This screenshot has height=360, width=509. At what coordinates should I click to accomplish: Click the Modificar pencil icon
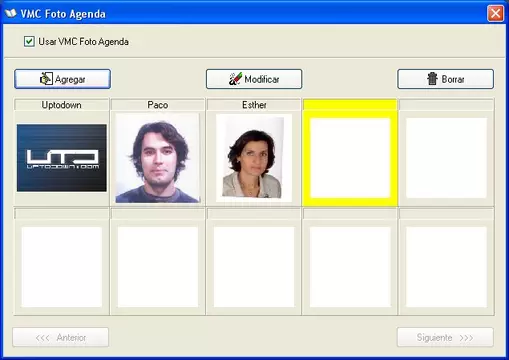point(235,79)
